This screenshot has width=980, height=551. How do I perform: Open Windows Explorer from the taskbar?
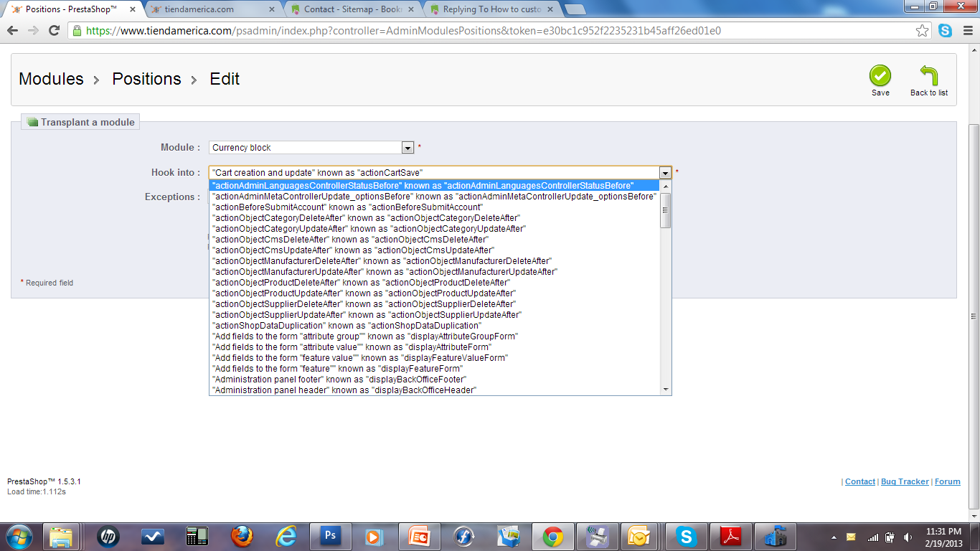pos(62,537)
